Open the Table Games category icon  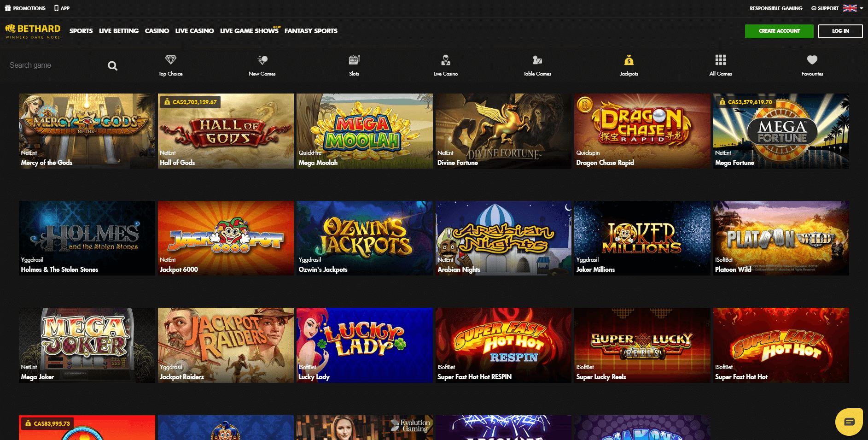(x=537, y=60)
